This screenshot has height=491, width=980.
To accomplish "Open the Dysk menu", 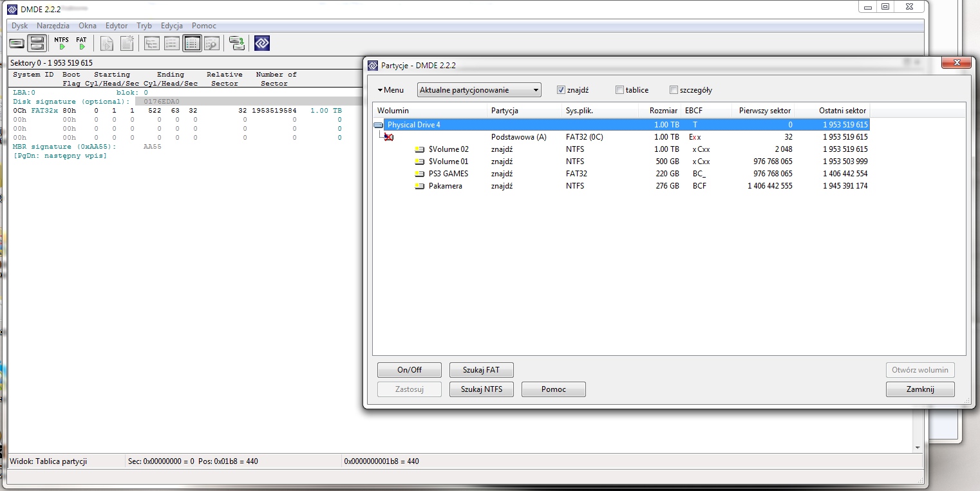I will (20, 26).
